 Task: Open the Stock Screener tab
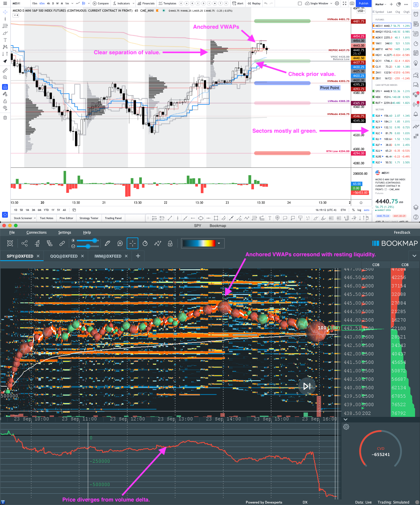click(25, 218)
